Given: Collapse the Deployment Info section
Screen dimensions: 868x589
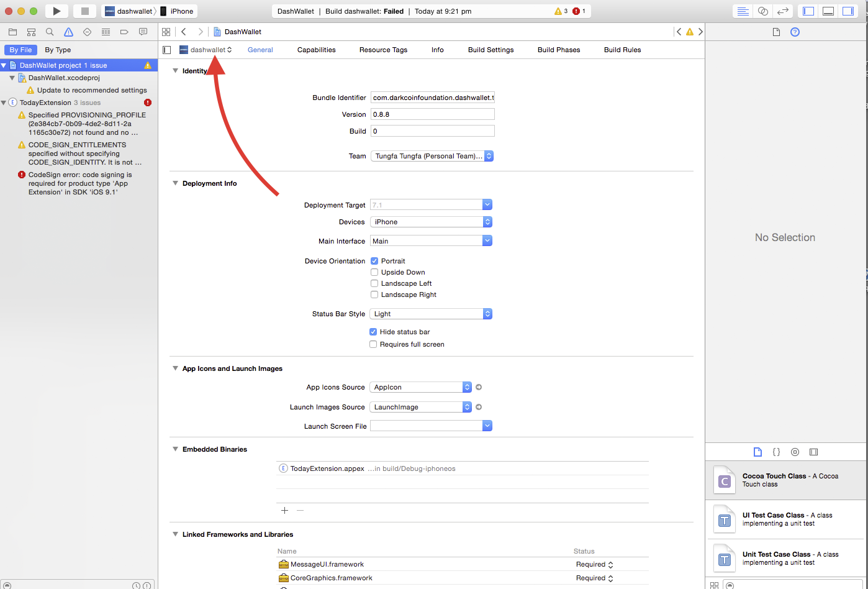Looking at the screenshot, I should click(176, 183).
